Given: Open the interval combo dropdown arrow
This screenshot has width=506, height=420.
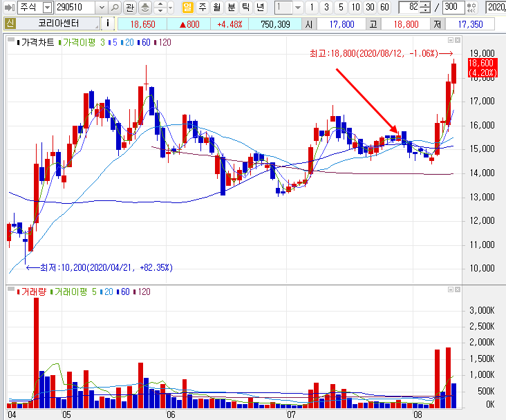Looking at the screenshot, I should [x=298, y=7].
